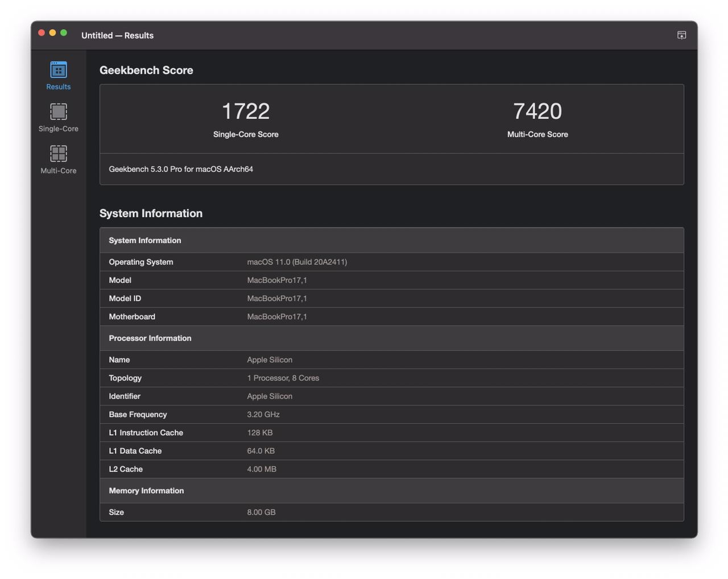Click the Operating System row label
Viewport: 728px width, 579px height.
coord(141,262)
